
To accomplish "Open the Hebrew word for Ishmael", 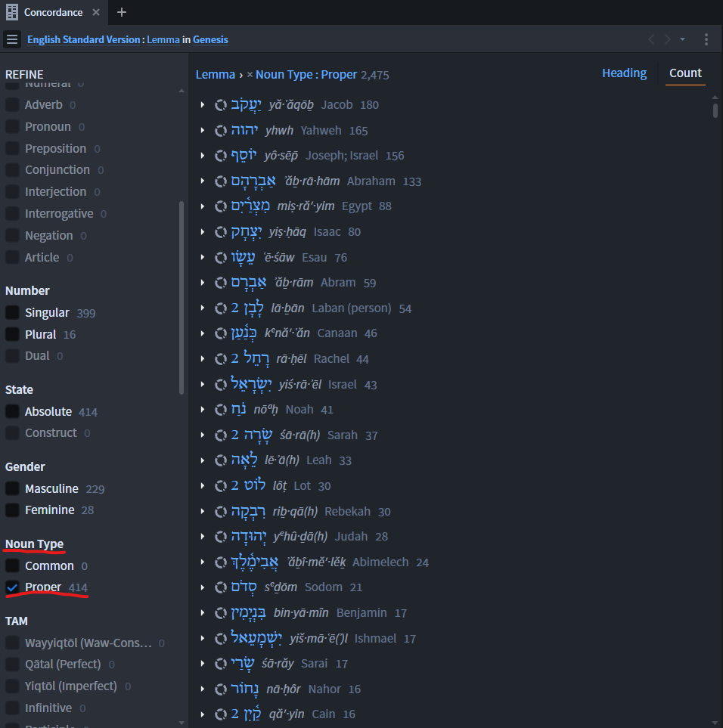I will tap(256, 638).
